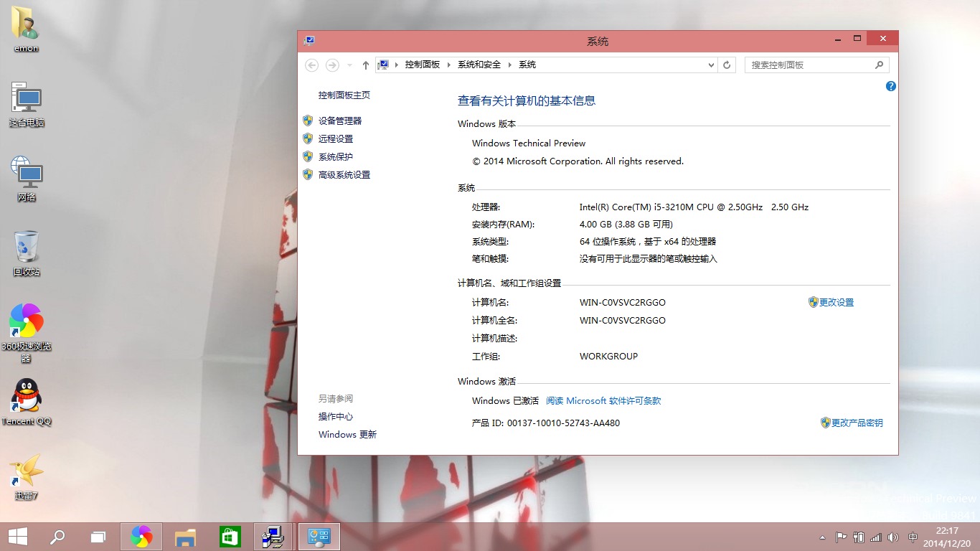Select 系统和安全 in the breadcrumb path
The height and width of the screenshot is (551, 980).
[x=479, y=65]
